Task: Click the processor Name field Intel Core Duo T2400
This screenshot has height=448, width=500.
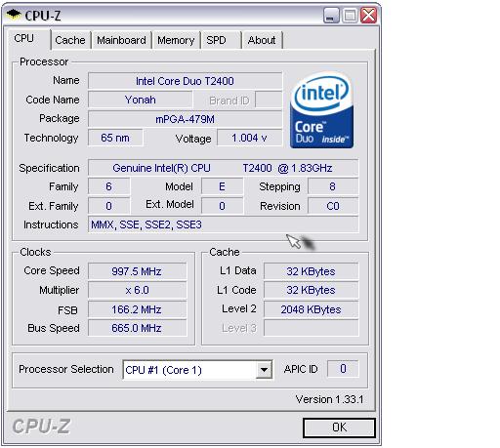Action: pyautogui.click(x=185, y=81)
